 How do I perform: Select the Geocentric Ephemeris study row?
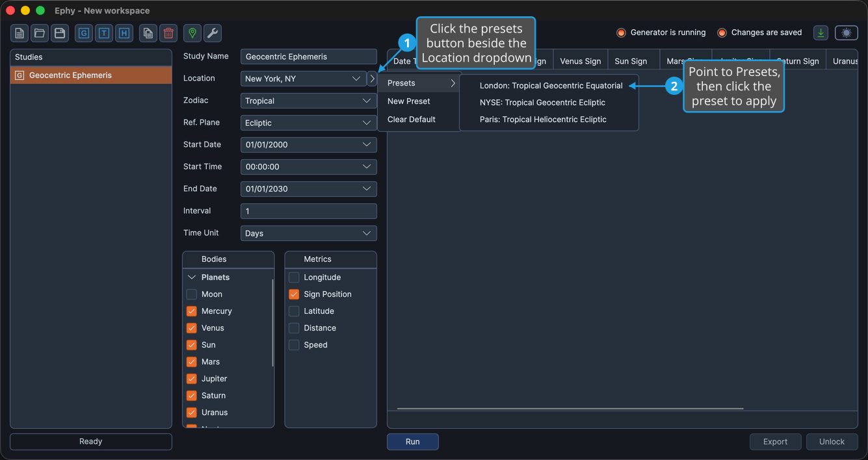[91, 75]
